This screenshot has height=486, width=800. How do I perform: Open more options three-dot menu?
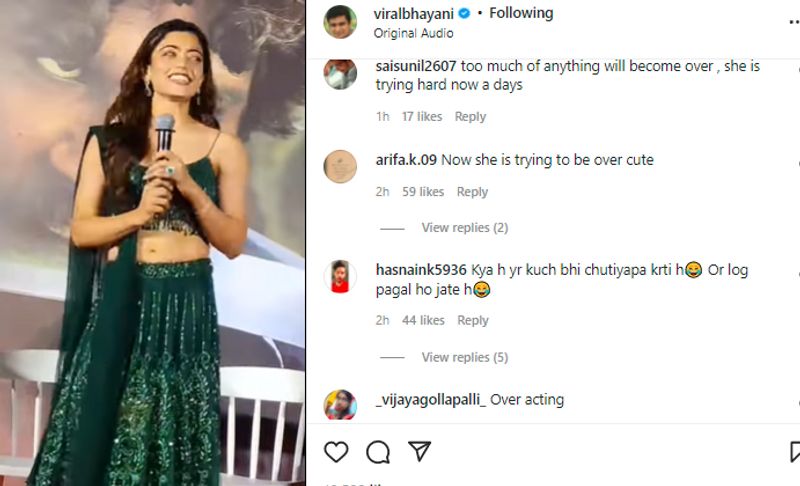[794, 22]
